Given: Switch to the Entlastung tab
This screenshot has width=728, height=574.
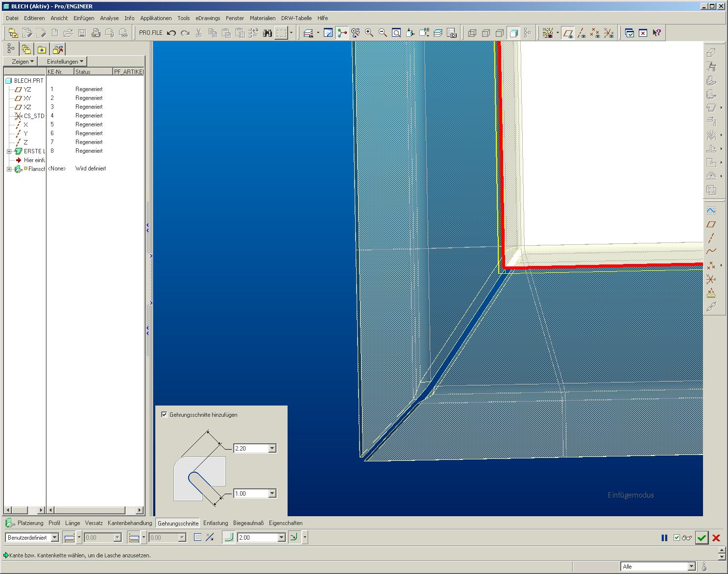Looking at the screenshot, I should coord(216,523).
